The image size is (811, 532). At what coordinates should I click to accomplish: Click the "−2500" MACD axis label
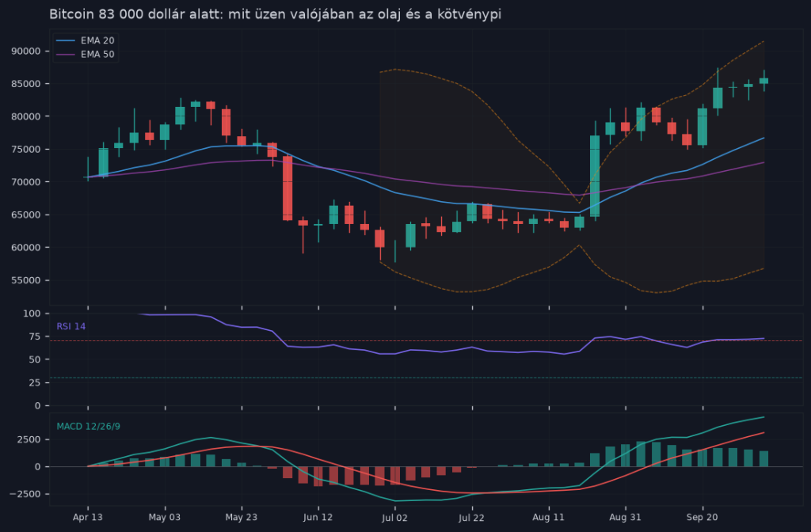click(x=25, y=494)
